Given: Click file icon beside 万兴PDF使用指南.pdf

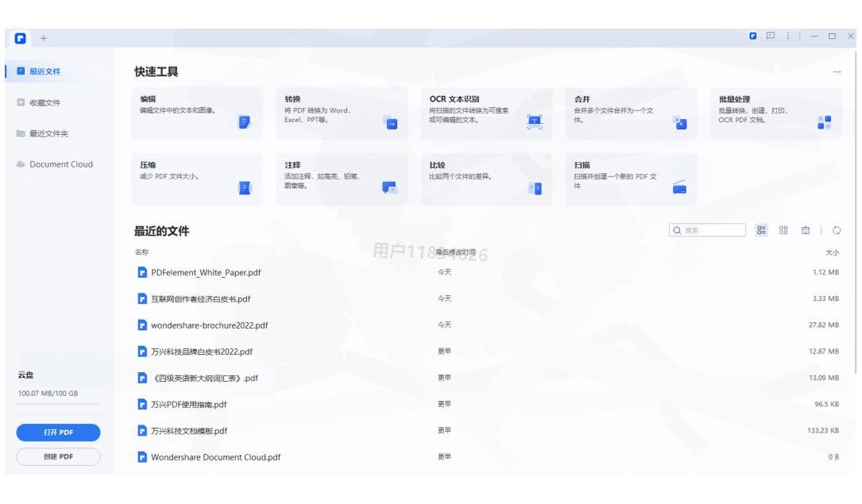Looking at the screenshot, I should [142, 404].
